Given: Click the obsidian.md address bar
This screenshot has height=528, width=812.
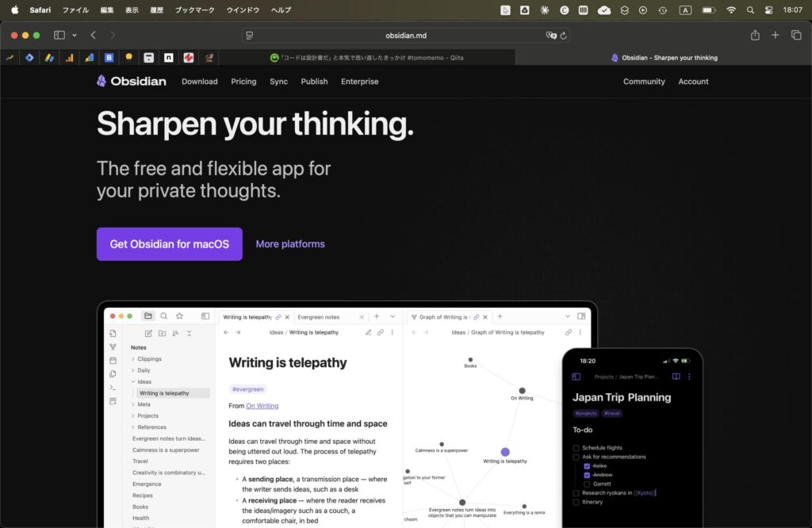Looking at the screenshot, I should pos(405,36).
